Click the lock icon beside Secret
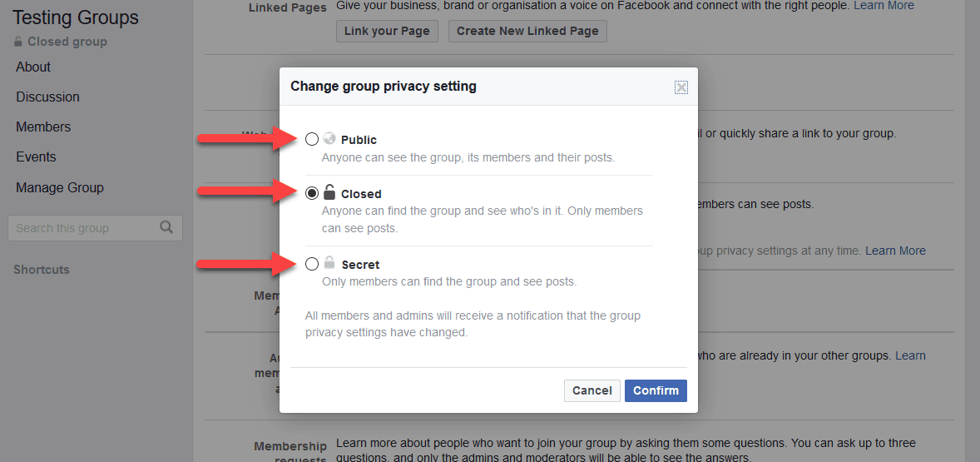The width and height of the screenshot is (980, 462). pyautogui.click(x=329, y=264)
